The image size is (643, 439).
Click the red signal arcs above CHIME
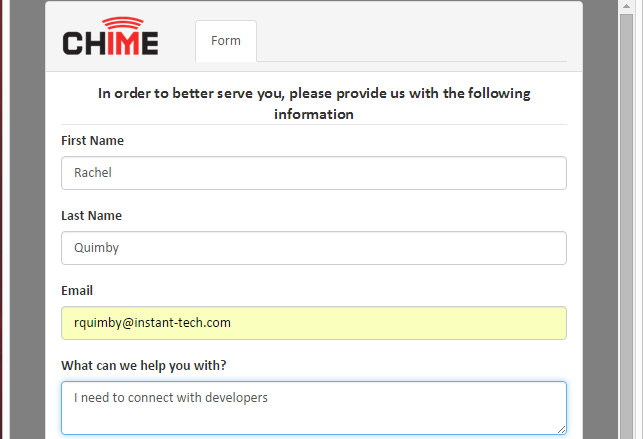pyautogui.click(x=123, y=23)
